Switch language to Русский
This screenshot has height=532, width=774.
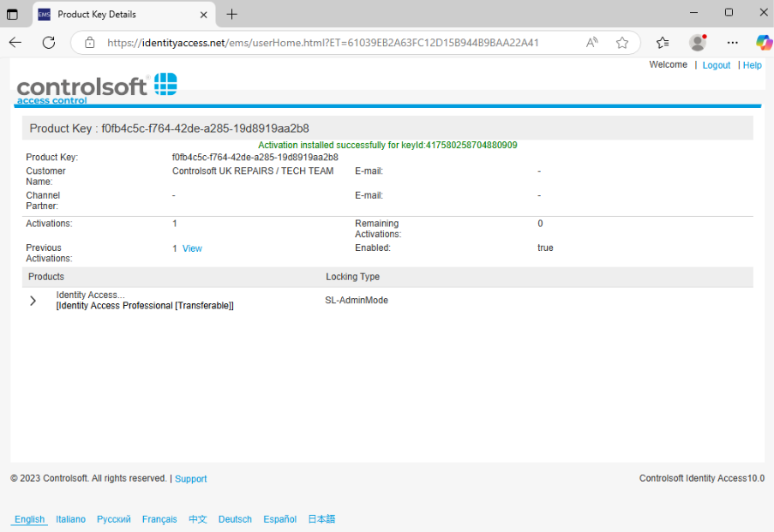point(113,519)
